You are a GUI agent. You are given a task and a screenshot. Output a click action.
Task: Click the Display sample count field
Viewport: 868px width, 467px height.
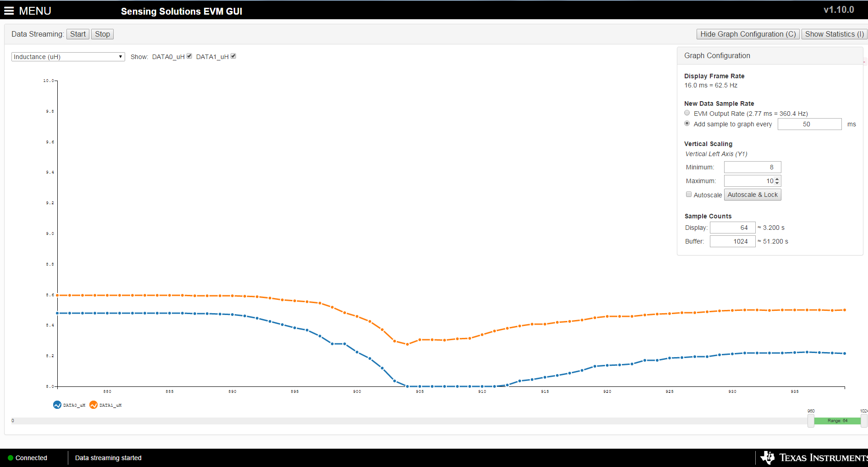pyautogui.click(x=733, y=228)
